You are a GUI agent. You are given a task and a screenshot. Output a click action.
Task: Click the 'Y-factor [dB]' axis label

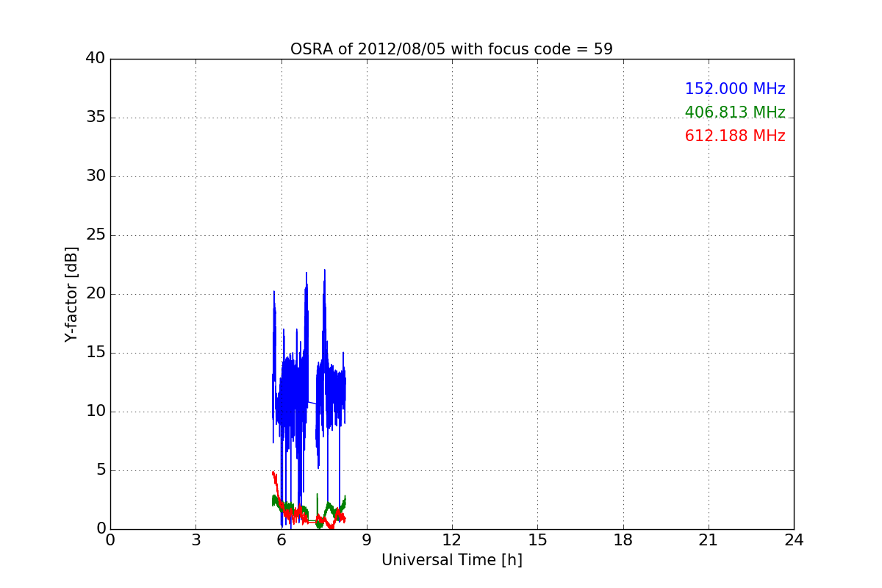point(71,294)
